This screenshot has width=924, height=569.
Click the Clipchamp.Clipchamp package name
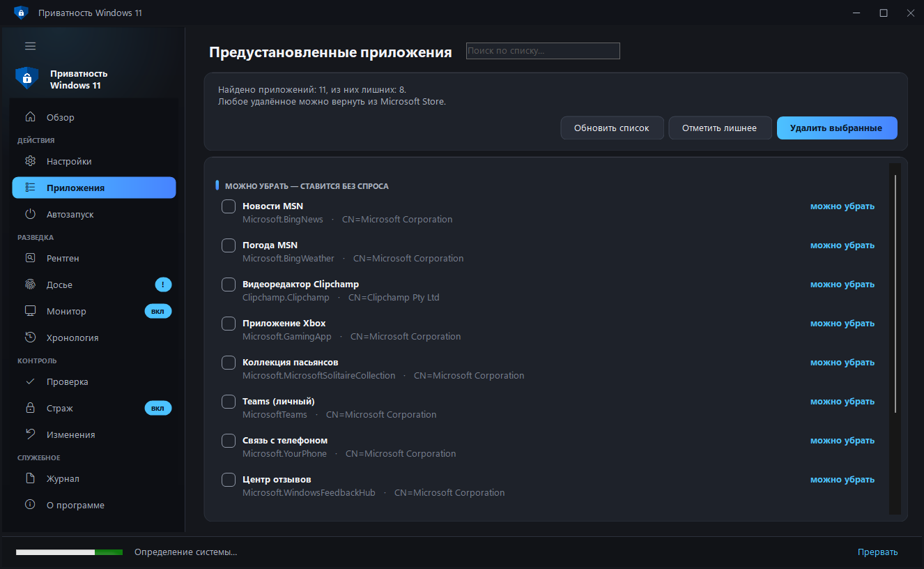coord(286,297)
